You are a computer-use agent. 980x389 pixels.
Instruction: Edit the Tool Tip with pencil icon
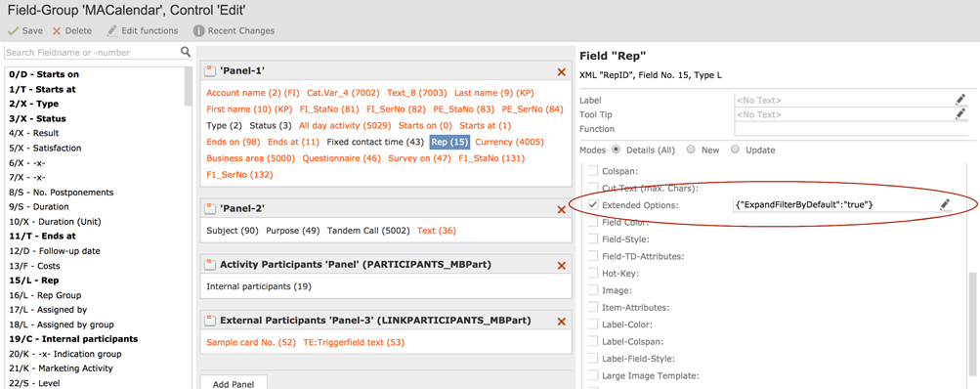coord(960,113)
